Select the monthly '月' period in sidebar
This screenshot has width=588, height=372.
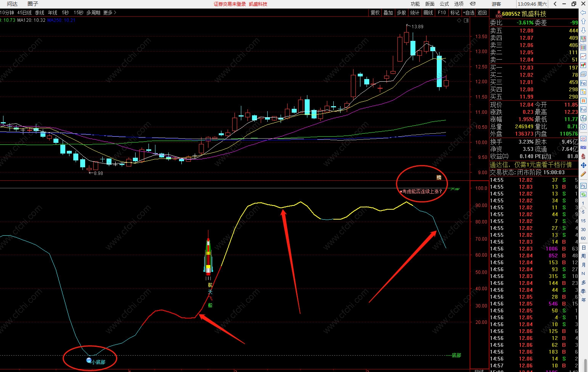pos(583,265)
